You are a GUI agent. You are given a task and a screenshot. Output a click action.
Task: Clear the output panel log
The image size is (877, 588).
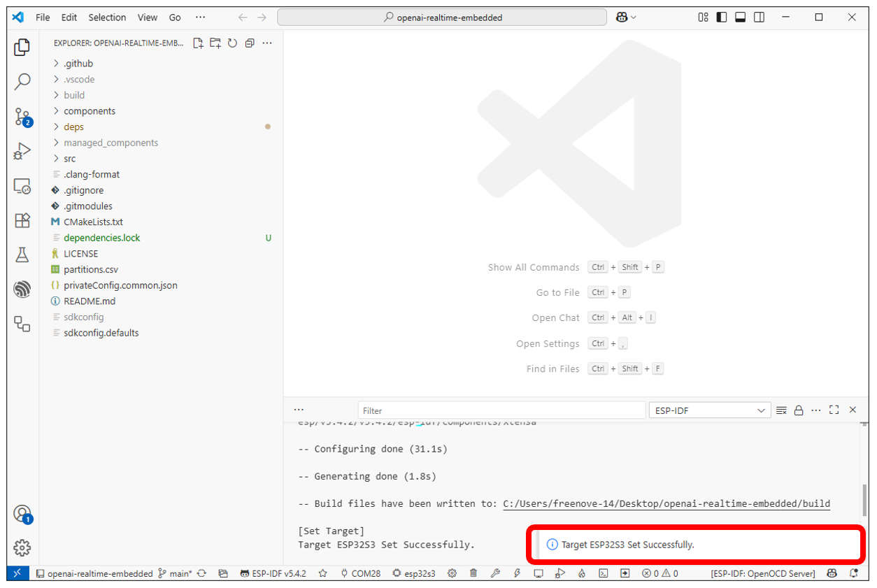[x=782, y=410]
